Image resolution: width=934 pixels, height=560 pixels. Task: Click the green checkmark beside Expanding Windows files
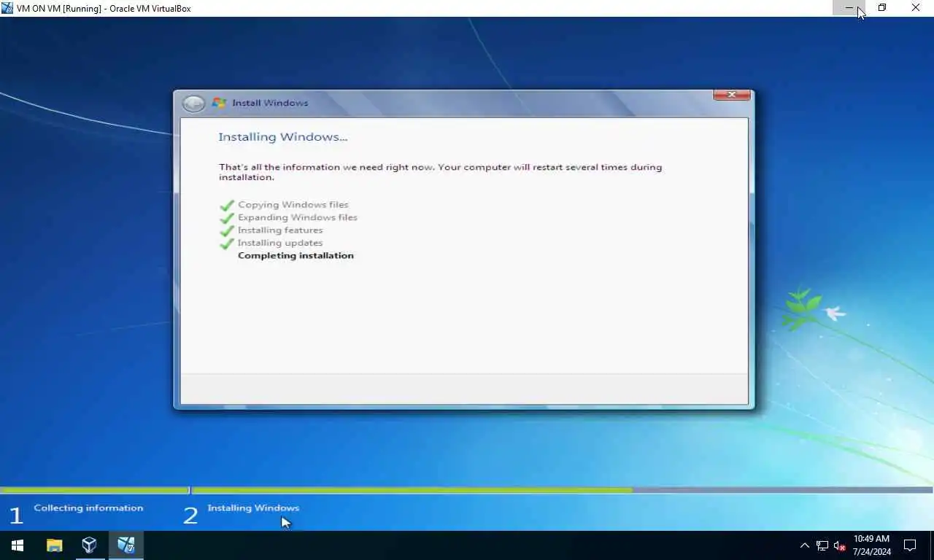[x=227, y=218]
